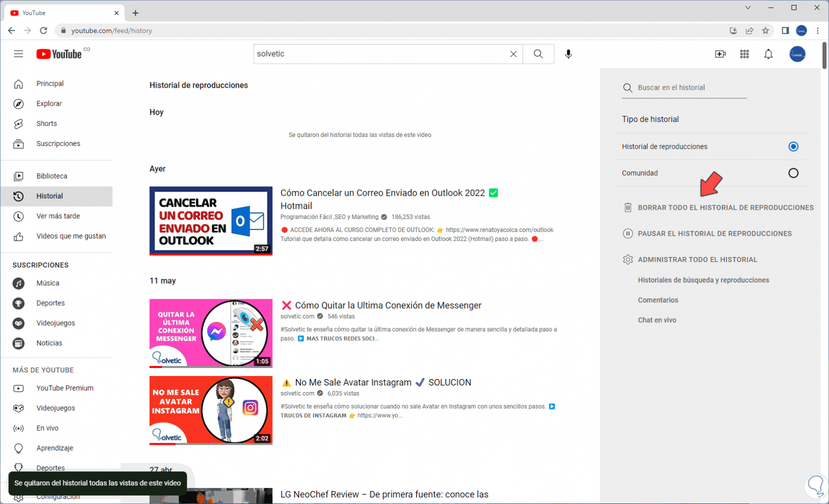The height and width of the screenshot is (504, 829).
Task: Click Pausar el historial de reproducciones
Action: coord(714,233)
